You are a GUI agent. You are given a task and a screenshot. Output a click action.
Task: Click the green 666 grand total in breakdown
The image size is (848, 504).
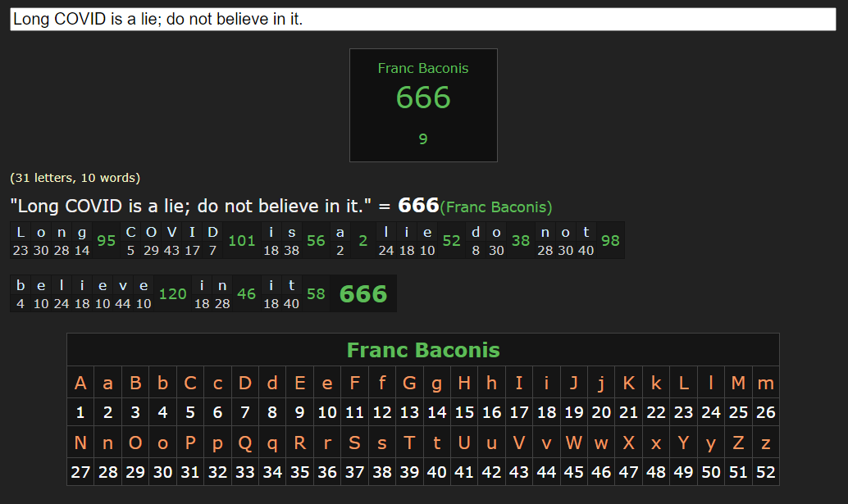click(362, 294)
